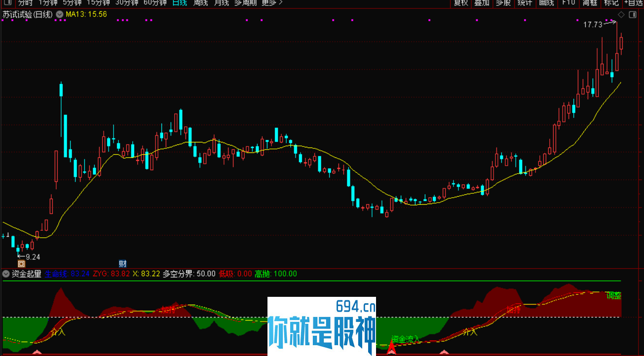Select the 1分钟 period tab
The width and height of the screenshot is (644, 356).
(x=48, y=2)
